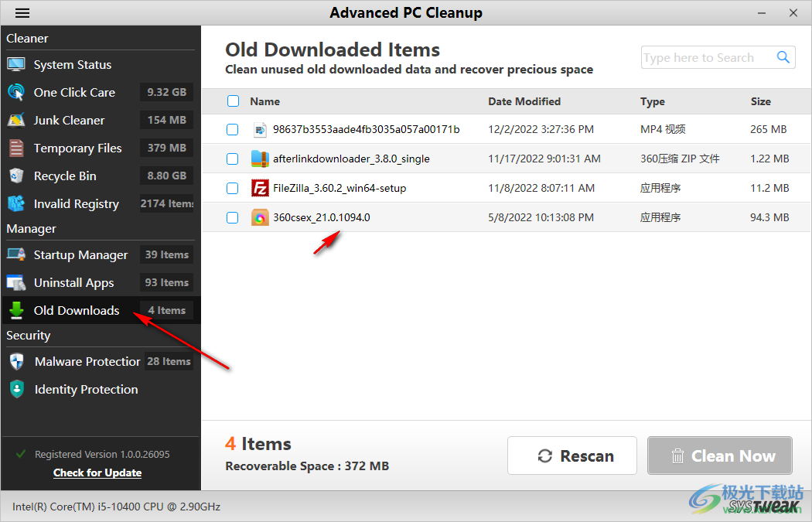Viewport: 812px width, 522px height.
Task: Click the file name afterlinkdownloader_3.8.0_single
Action: point(351,159)
